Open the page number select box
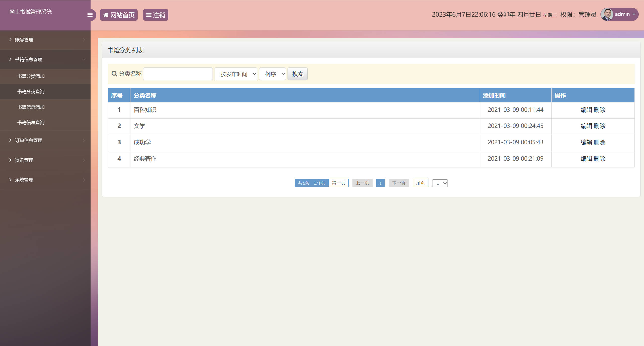Image resolution: width=644 pixels, height=346 pixels. tap(440, 183)
